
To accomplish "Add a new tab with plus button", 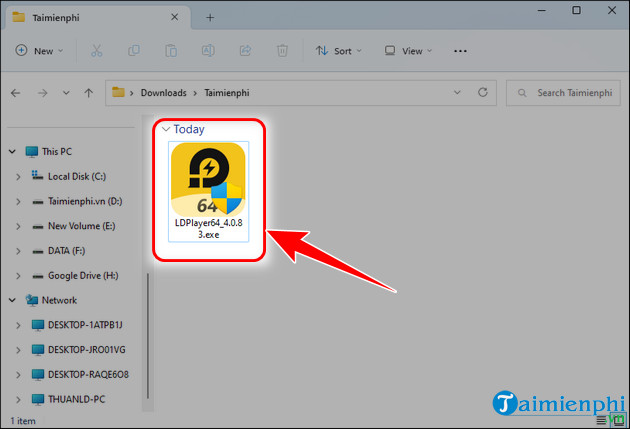I will coord(210,17).
